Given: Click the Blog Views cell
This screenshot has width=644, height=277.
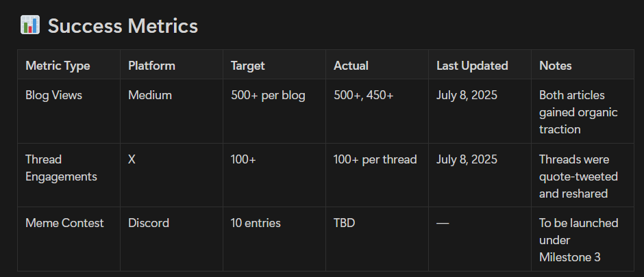Looking at the screenshot, I should pyautogui.click(x=69, y=111).
